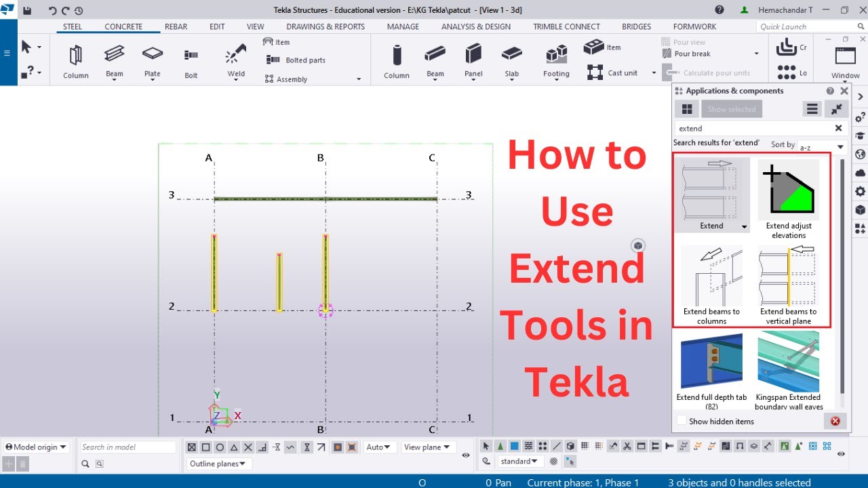Open the undo history clock icon

click(79, 10)
